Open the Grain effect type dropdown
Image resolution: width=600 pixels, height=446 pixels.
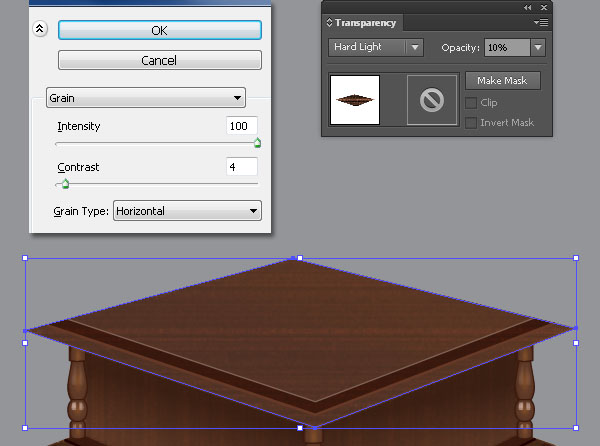point(146,98)
